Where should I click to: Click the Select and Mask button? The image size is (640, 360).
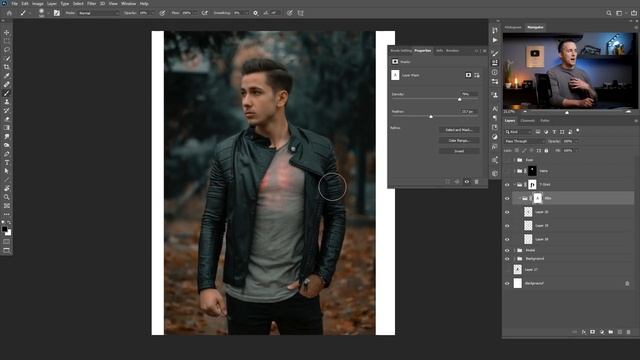tap(459, 130)
